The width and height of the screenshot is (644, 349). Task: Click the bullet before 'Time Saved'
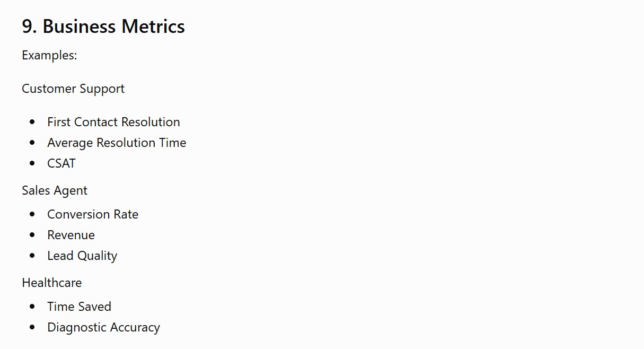[x=33, y=307]
